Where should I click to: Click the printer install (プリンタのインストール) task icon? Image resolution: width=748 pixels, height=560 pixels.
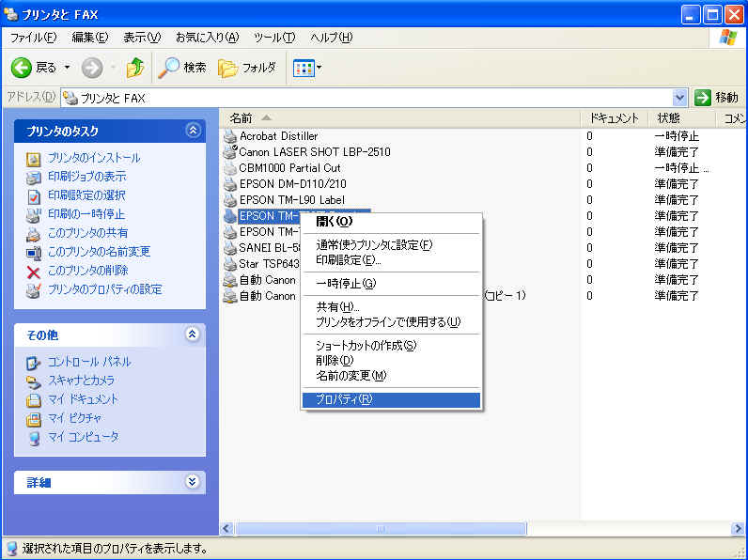(34, 159)
